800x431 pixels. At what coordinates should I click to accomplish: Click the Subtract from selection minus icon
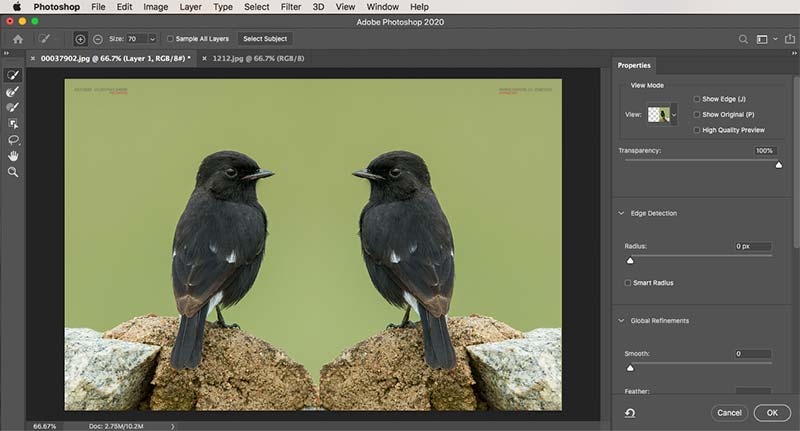point(97,39)
